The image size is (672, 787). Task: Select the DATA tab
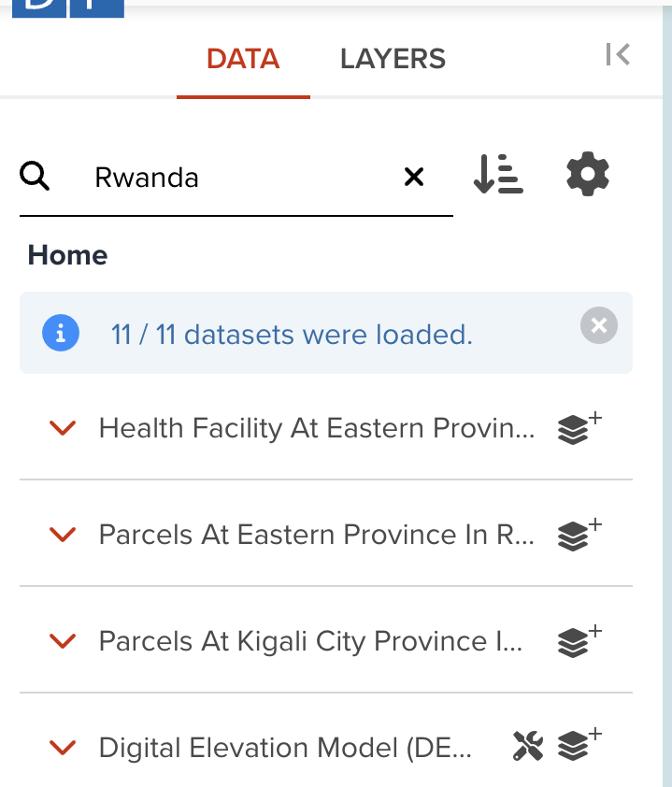coord(242,58)
